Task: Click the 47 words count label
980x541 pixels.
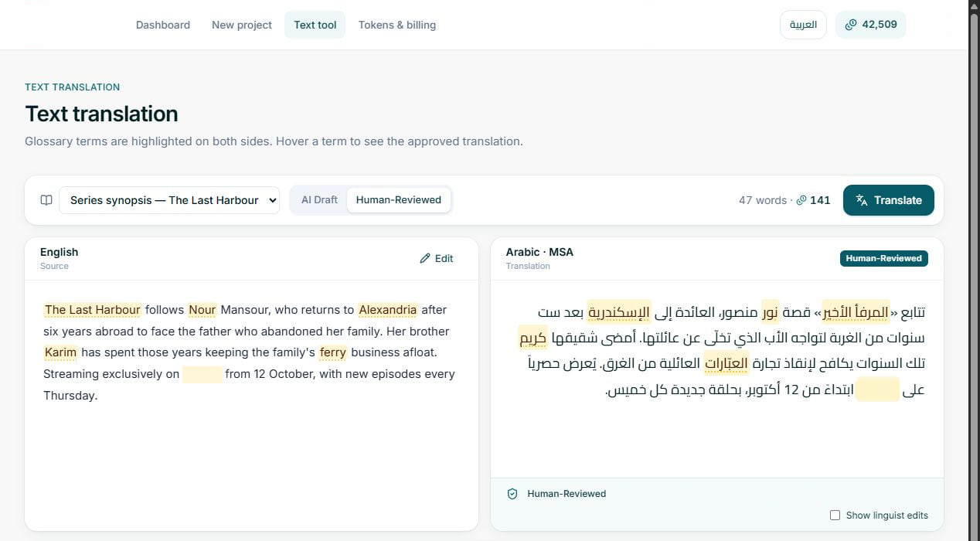Action: 762,200
